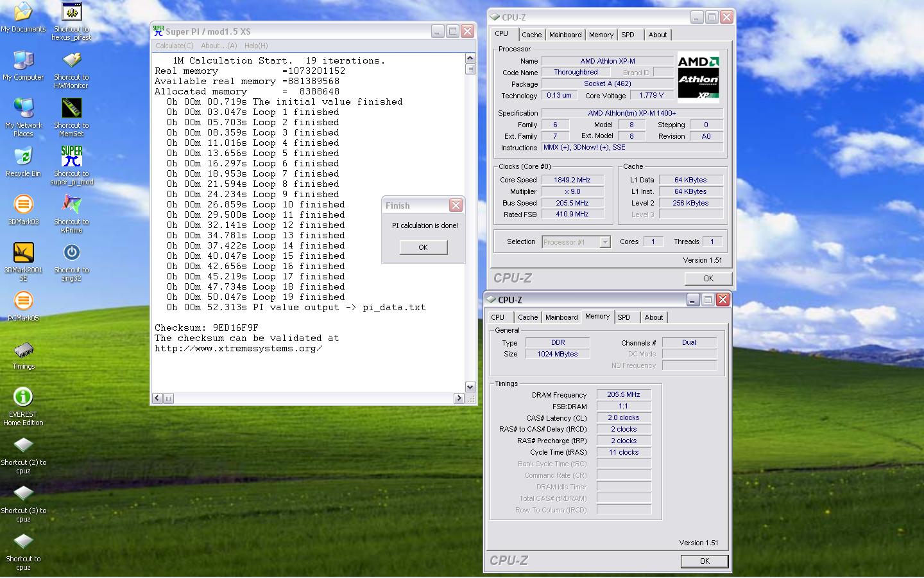Select Shortcut (2) to cpuz icon
924x578 pixels.
click(x=23, y=446)
